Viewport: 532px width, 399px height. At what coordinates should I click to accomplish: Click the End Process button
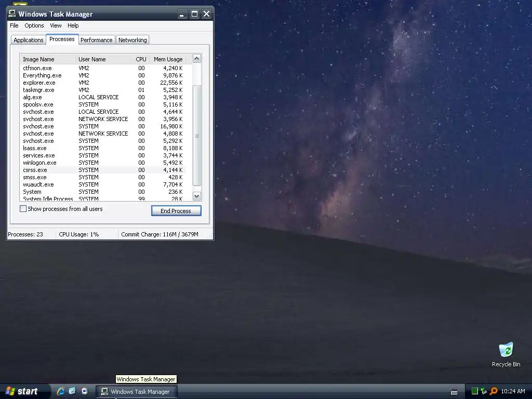pos(176,211)
